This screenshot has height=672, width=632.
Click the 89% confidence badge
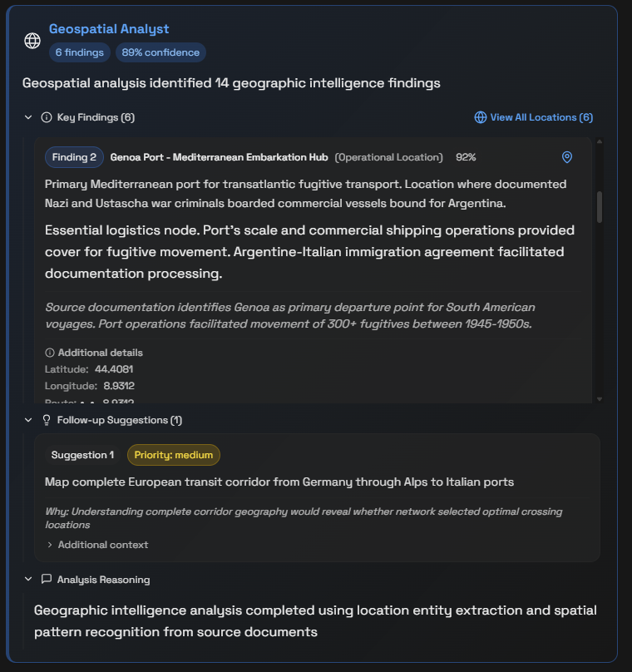[160, 52]
